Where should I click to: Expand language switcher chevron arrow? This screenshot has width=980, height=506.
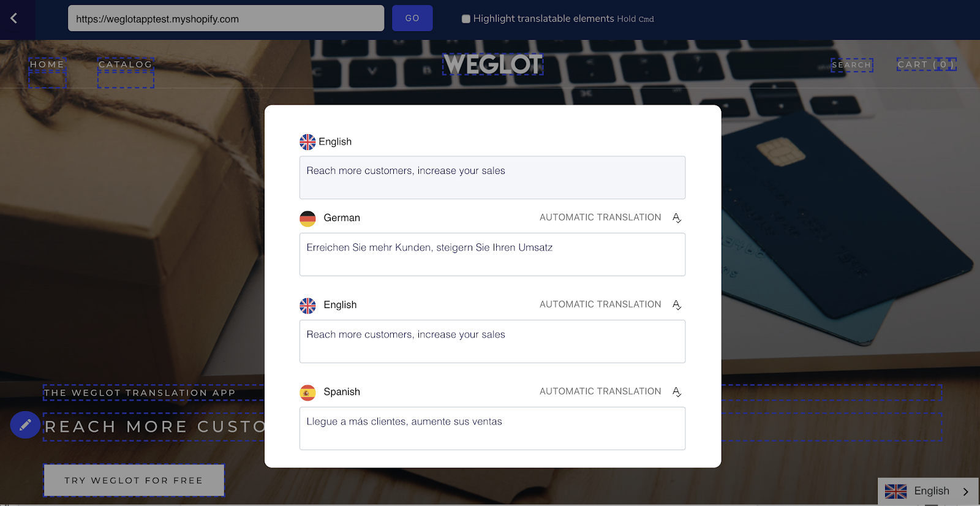pos(966,492)
